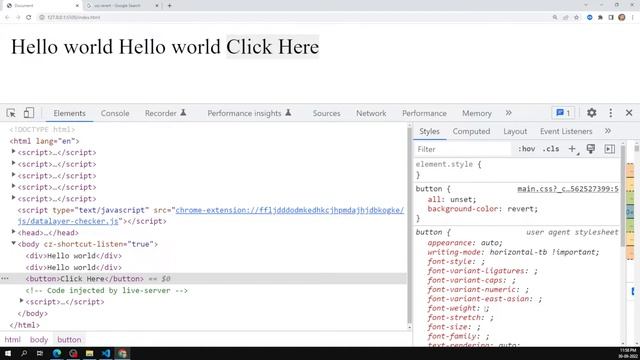Select the button element row in DOM tree
The width and height of the screenshot is (640, 360).
[203, 279]
